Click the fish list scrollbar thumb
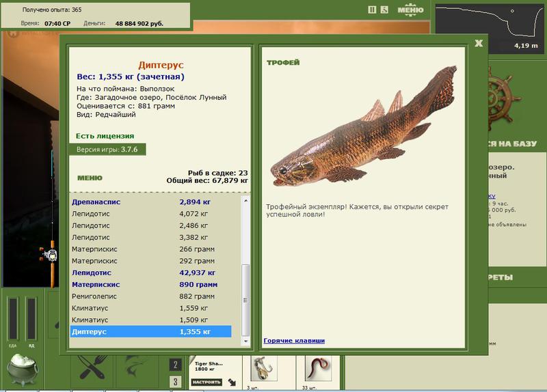Screen dimensions: 547x392 click(x=245, y=300)
